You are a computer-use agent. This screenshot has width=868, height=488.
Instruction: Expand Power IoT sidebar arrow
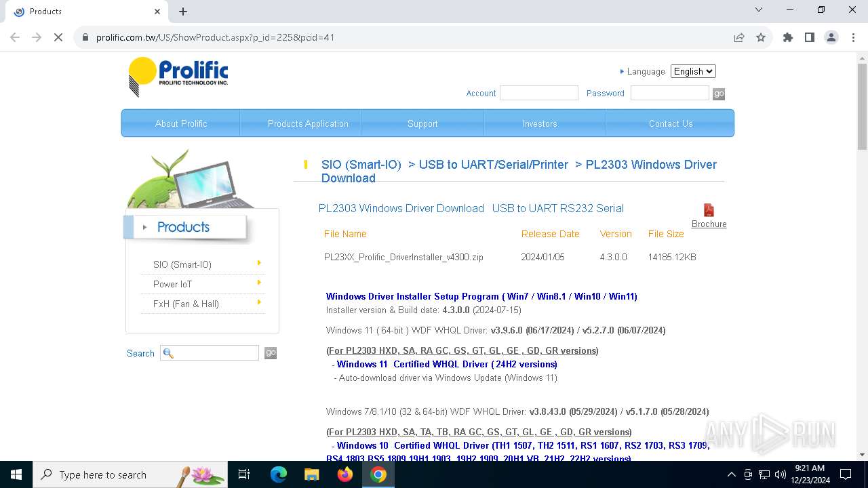259,283
